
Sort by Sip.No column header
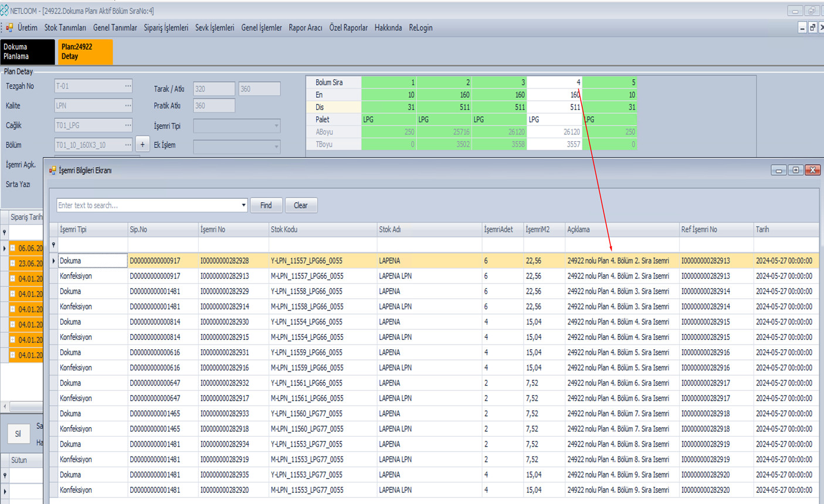(x=163, y=230)
